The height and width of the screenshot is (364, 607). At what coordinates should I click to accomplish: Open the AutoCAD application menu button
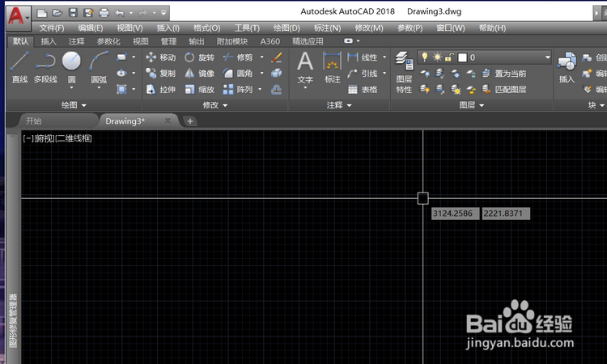click(x=18, y=16)
